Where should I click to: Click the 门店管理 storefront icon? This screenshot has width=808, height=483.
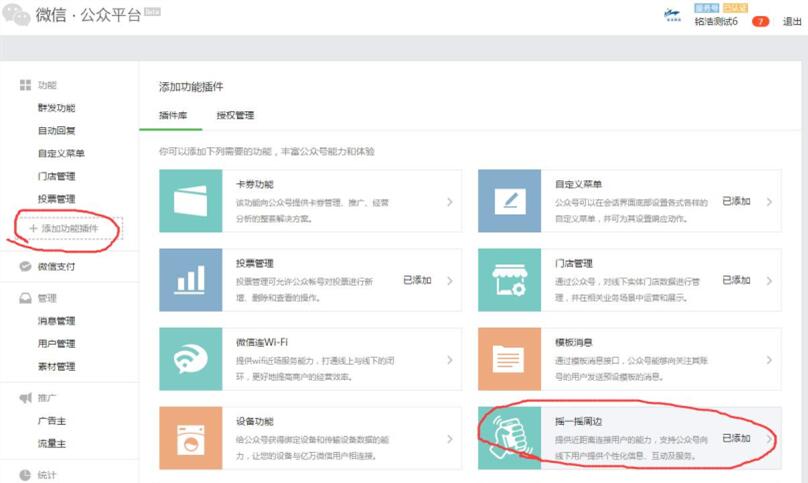(509, 279)
